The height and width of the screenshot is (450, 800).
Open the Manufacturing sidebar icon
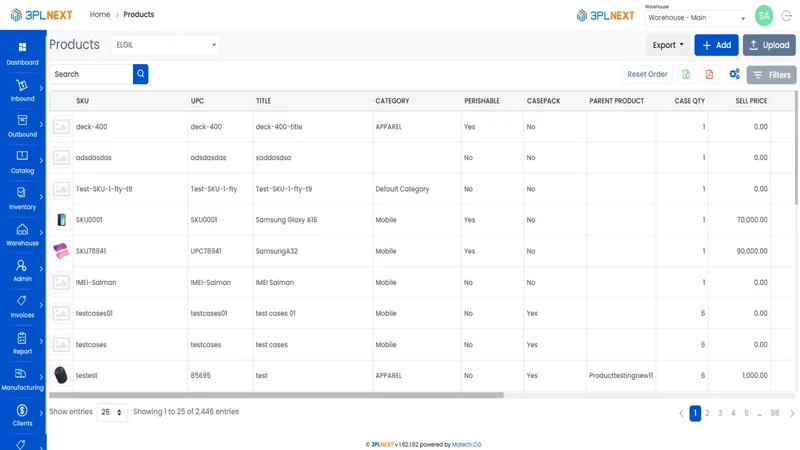point(20,373)
